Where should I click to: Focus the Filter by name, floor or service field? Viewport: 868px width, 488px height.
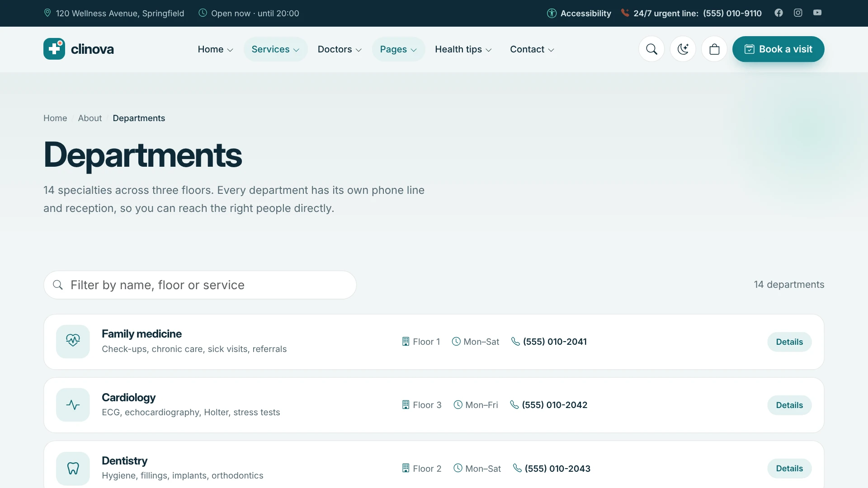(200, 285)
